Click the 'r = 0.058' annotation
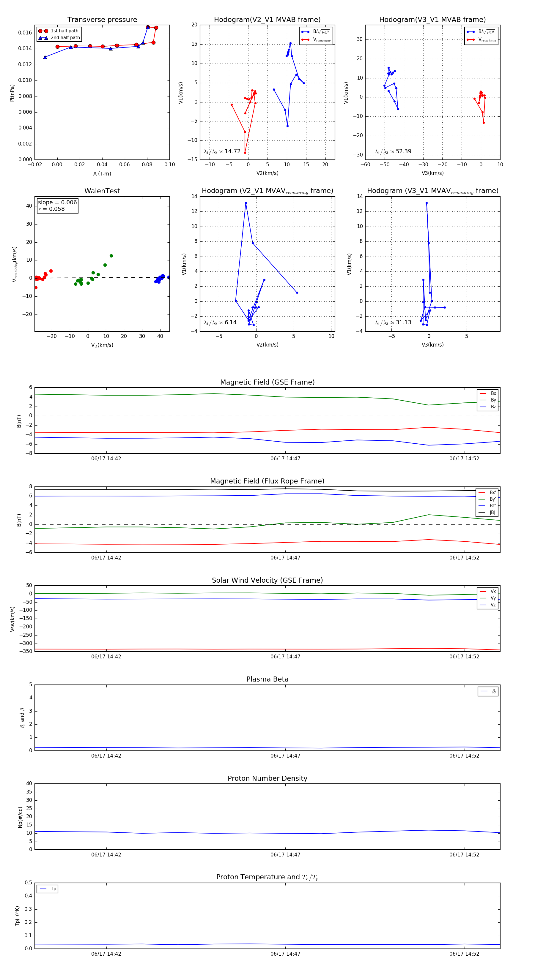This screenshot has height=980, width=535. point(51,209)
